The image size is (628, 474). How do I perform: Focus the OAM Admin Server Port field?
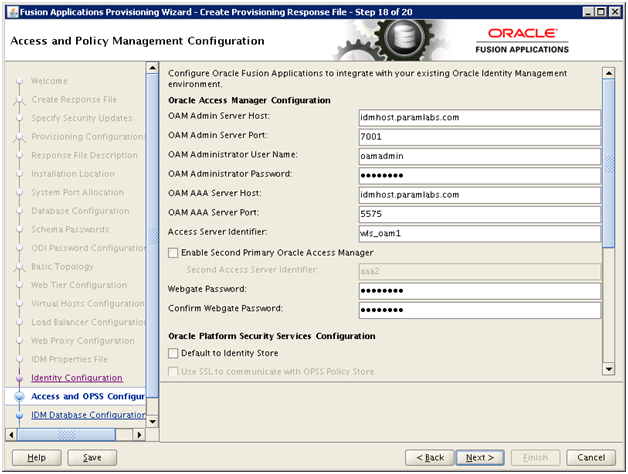coord(480,137)
